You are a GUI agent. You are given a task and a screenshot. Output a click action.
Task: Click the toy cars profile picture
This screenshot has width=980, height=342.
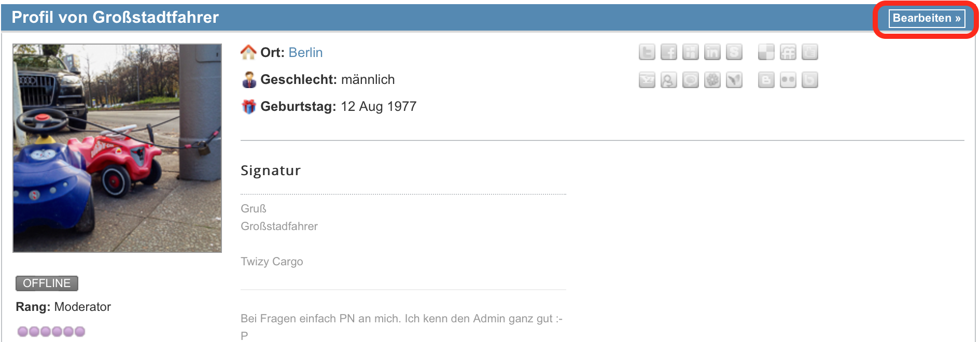[117, 148]
